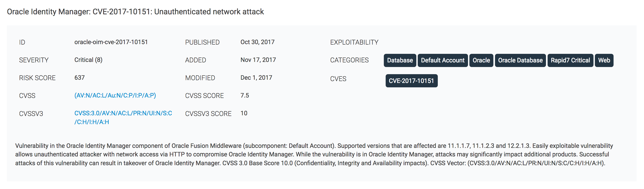This screenshot has height=189, width=644.
Task: Click the Added date Nov 17, 2017
Action: [x=258, y=60]
